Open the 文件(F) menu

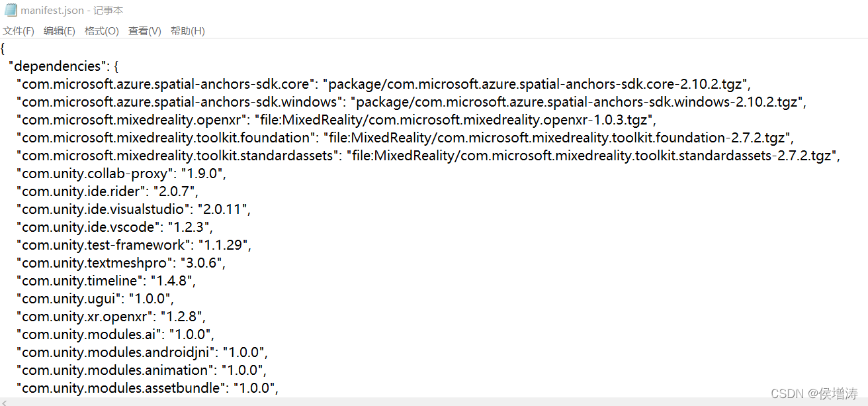coord(19,31)
